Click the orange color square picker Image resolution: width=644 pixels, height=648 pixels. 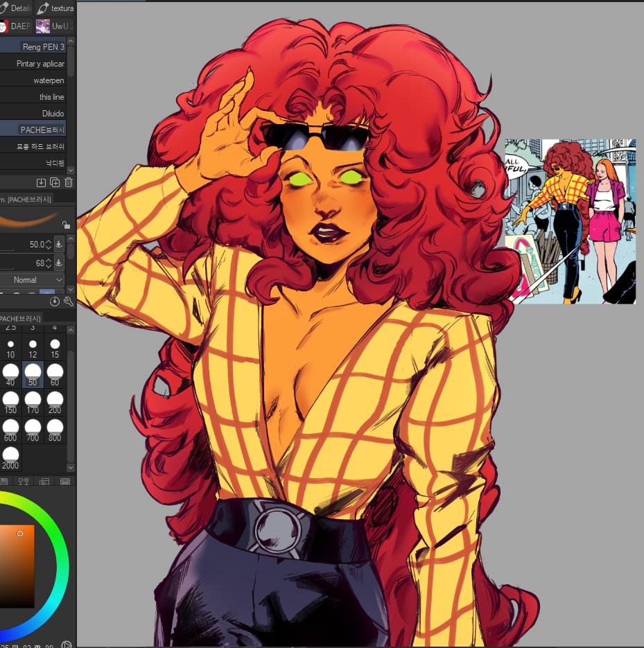[x=17, y=566]
